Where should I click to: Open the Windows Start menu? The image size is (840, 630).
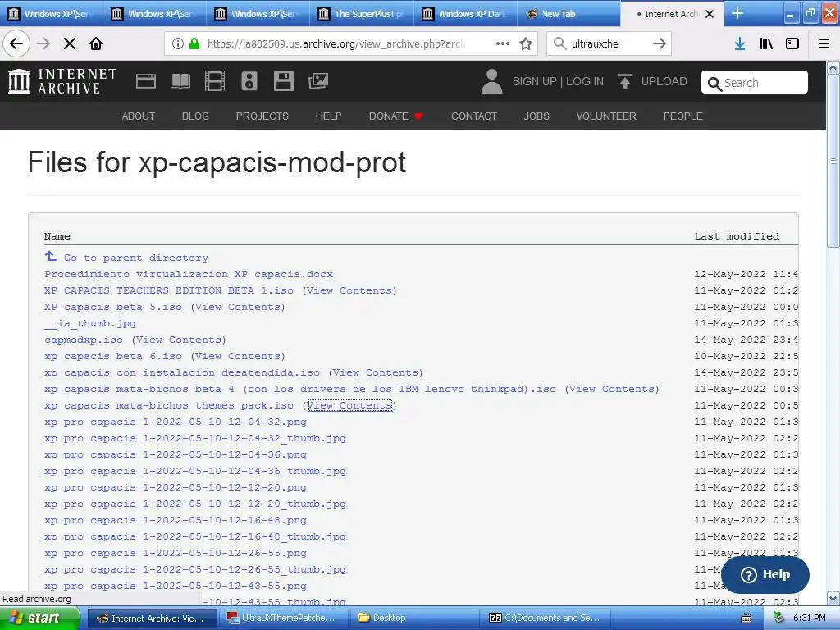39,619
